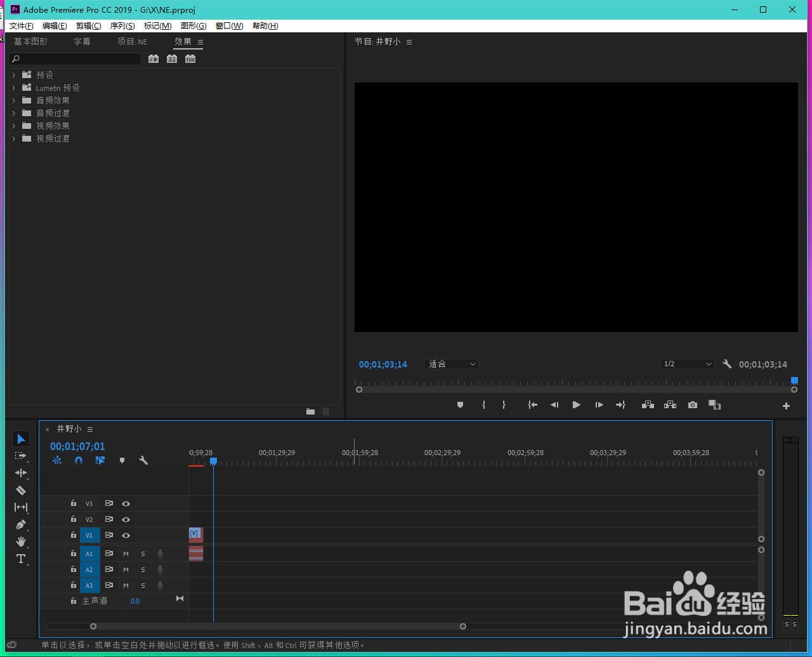Step forward one frame
The height and width of the screenshot is (657, 812).
[x=599, y=405]
